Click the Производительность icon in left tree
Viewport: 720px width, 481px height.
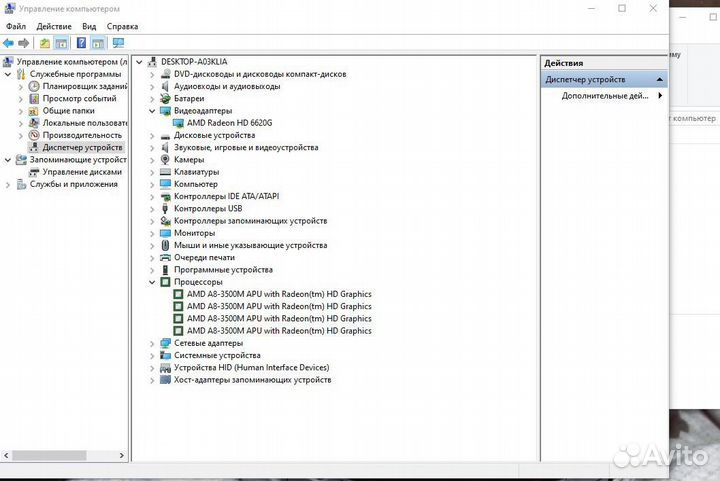click(x=34, y=135)
